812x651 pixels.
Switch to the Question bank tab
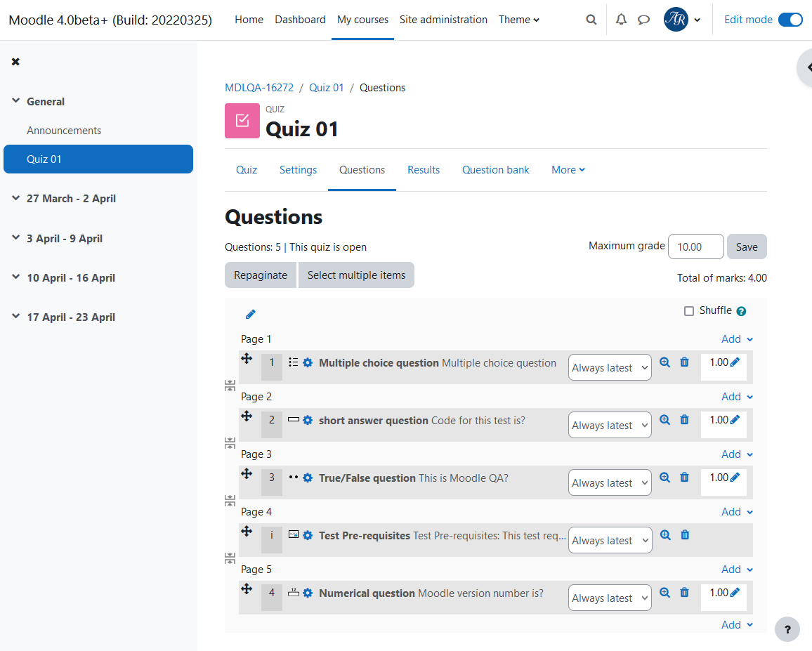(495, 170)
